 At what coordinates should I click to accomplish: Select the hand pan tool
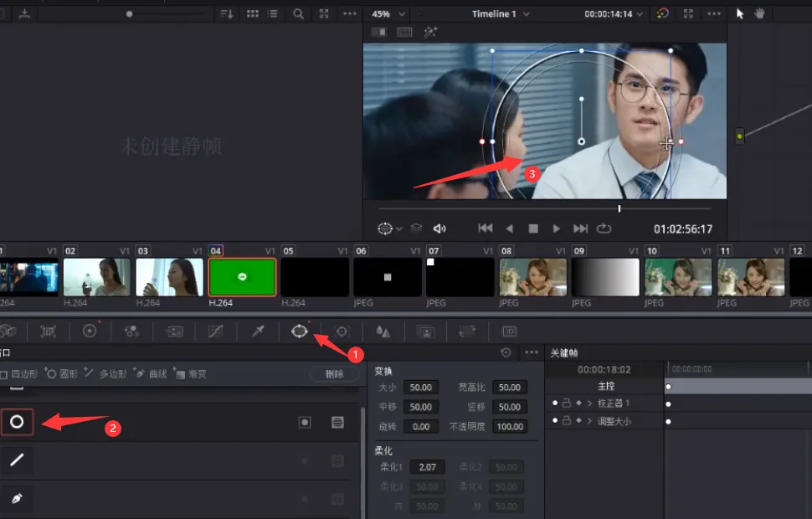(760, 14)
